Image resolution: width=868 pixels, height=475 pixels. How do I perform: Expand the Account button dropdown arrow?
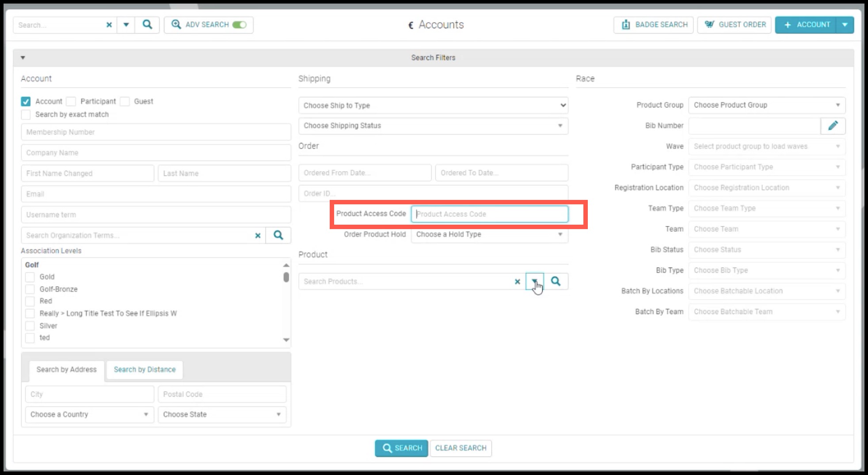point(845,25)
